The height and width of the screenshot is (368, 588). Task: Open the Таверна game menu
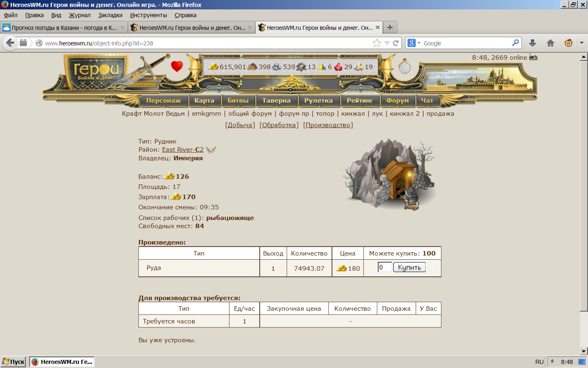[x=276, y=101]
